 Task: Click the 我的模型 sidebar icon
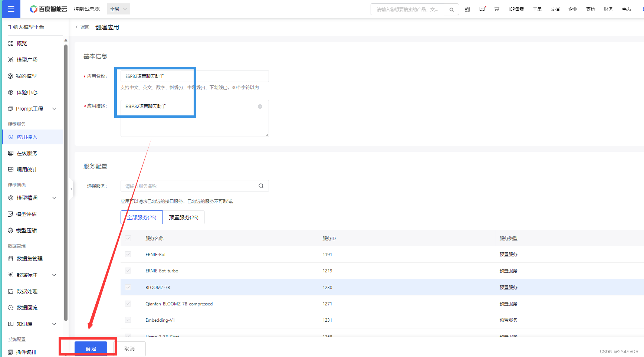(x=10, y=76)
